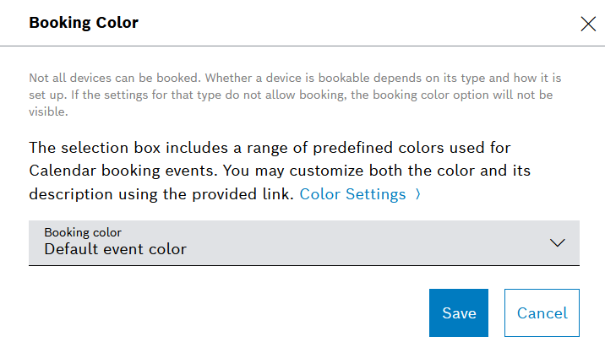Click the downward chevron in the color field
The width and height of the screenshot is (605, 364).
pos(557,243)
